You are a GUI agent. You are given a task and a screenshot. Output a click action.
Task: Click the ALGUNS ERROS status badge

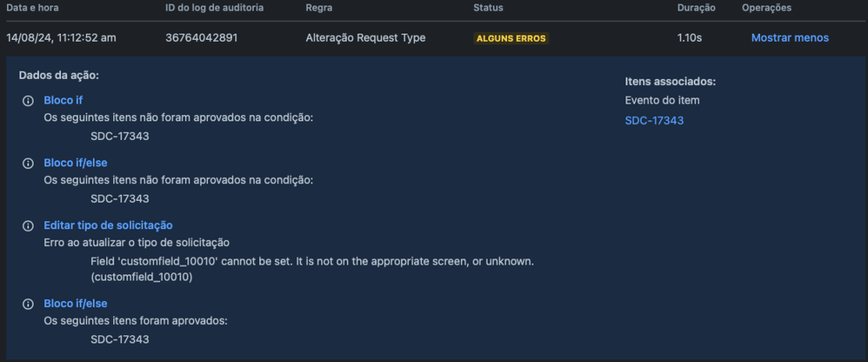511,38
